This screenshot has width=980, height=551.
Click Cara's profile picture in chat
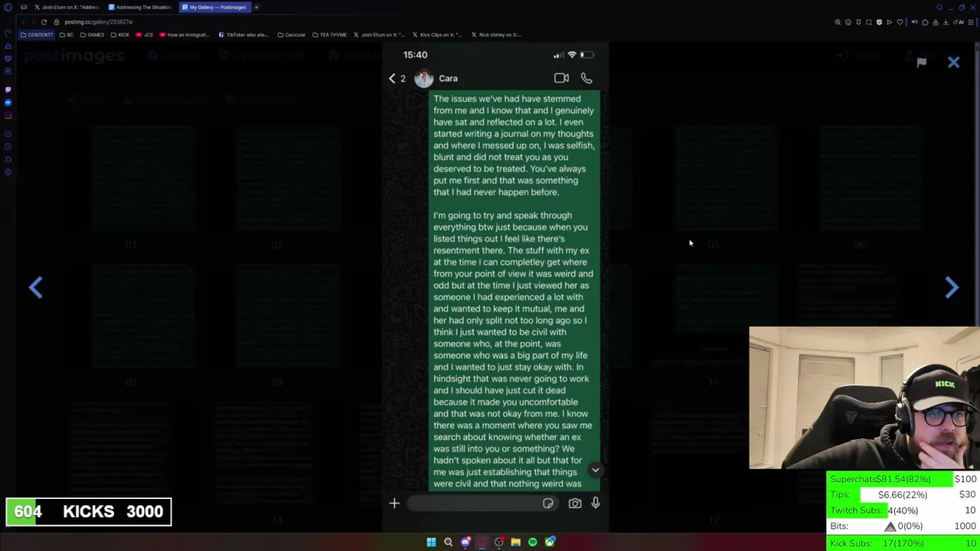click(x=423, y=78)
